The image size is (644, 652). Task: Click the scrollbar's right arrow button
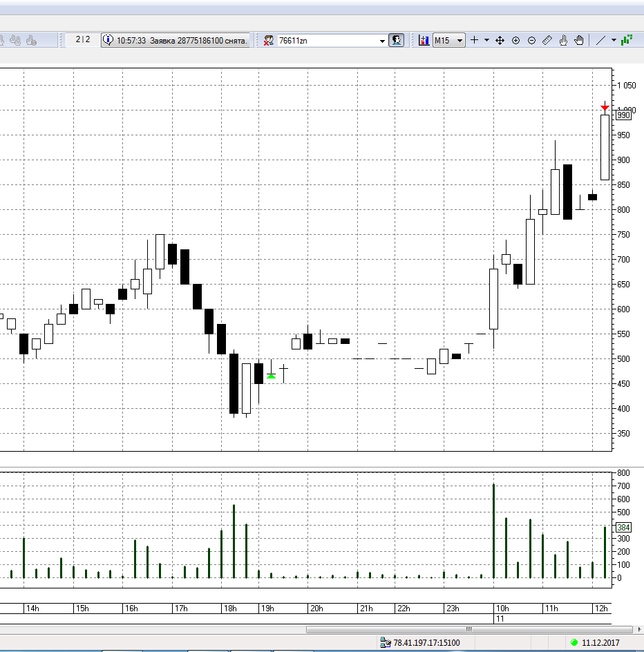pyautogui.click(x=639, y=629)
